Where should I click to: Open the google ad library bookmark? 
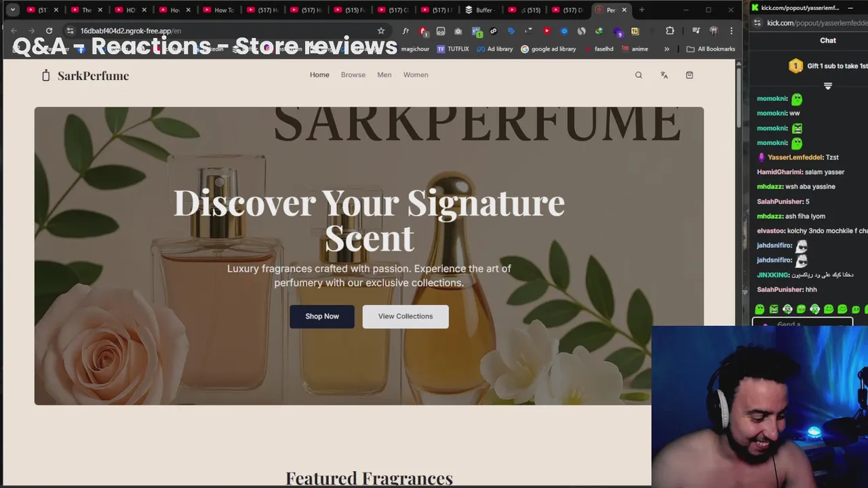pos(548,49)
